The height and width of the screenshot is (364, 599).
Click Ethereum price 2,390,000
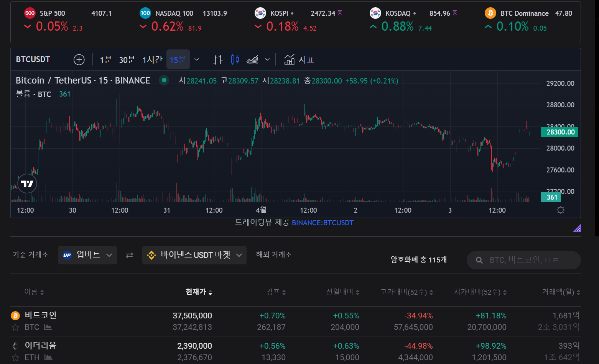(x=194, y=346)
